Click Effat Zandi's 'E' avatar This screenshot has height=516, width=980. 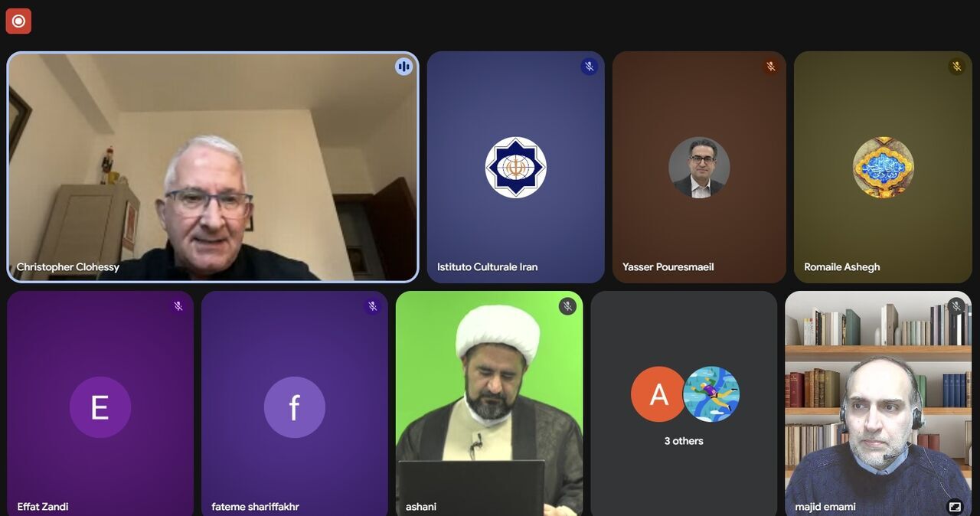[x=100, y=407]
